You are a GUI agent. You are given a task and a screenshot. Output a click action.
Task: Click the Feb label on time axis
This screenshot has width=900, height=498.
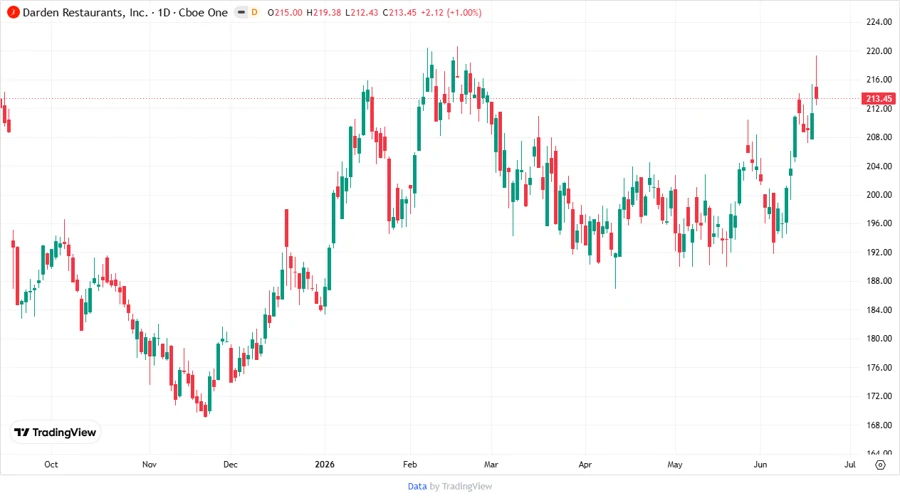pos(410,464)
